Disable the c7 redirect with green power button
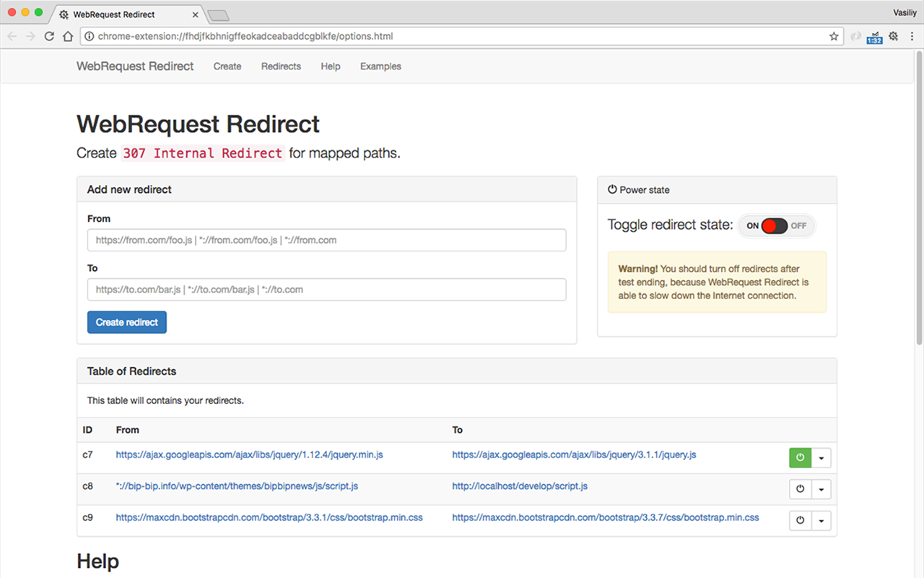The height and width of the screenshot is (578, 924). [x=800, y=457]
